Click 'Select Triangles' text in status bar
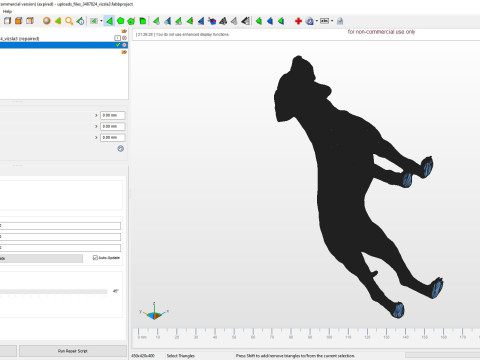The width and height of the screenshot is (480, 360). (x=180, y=356)
